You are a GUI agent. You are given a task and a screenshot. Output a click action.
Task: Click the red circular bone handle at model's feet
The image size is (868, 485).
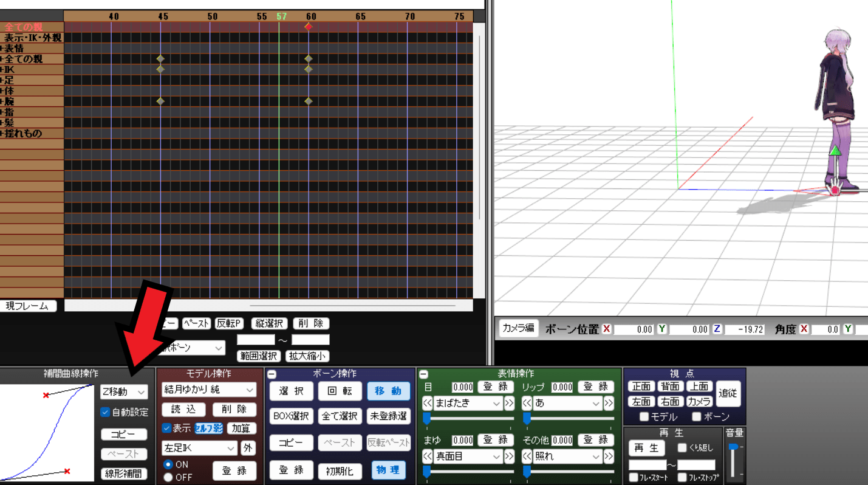tap(835, 190)
